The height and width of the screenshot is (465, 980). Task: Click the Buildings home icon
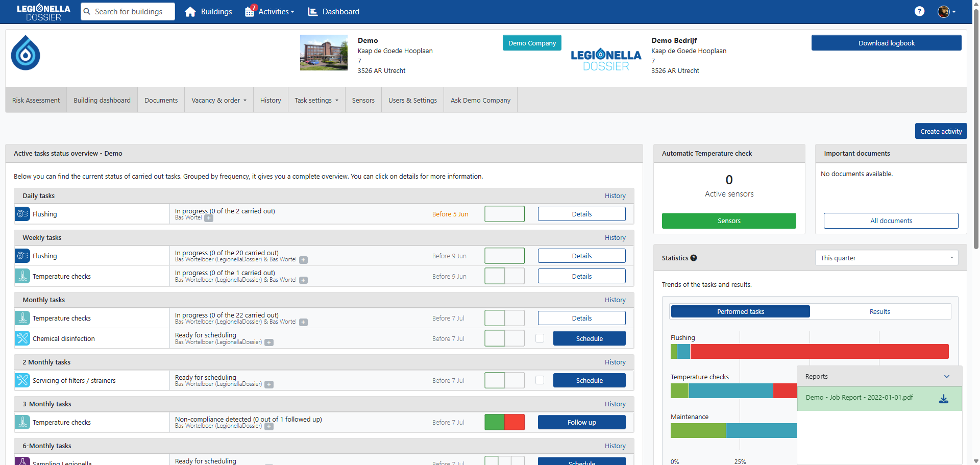pyautogui.click(x=190, y=12)
